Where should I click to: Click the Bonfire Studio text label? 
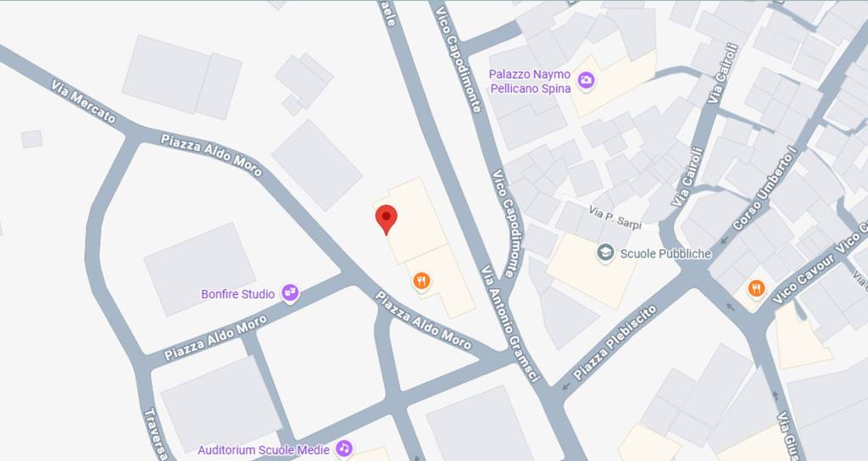tap(238, 294)
